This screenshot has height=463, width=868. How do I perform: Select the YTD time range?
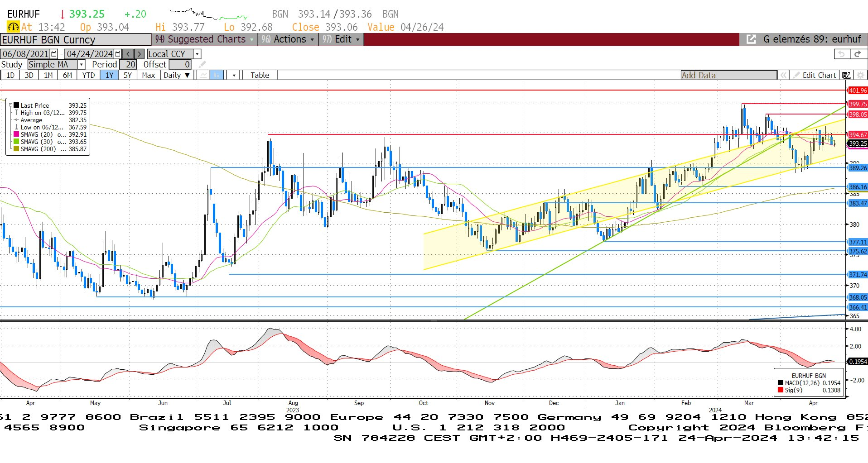[88, 75]
